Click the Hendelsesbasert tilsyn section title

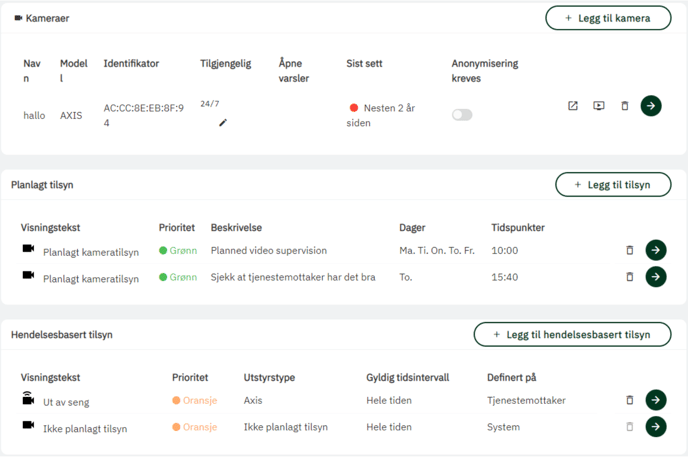pyautogui.click(x=62, y=335)
